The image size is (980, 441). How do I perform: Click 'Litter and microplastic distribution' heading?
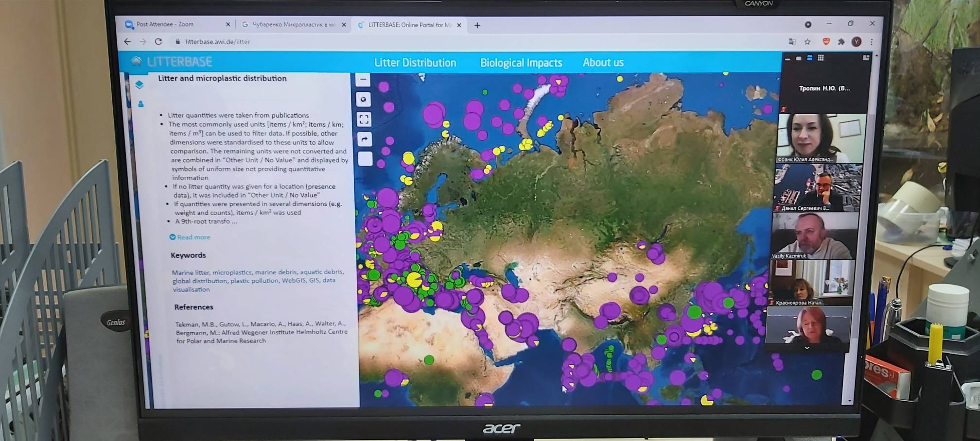pyautogui.click(x=222, y=78)
